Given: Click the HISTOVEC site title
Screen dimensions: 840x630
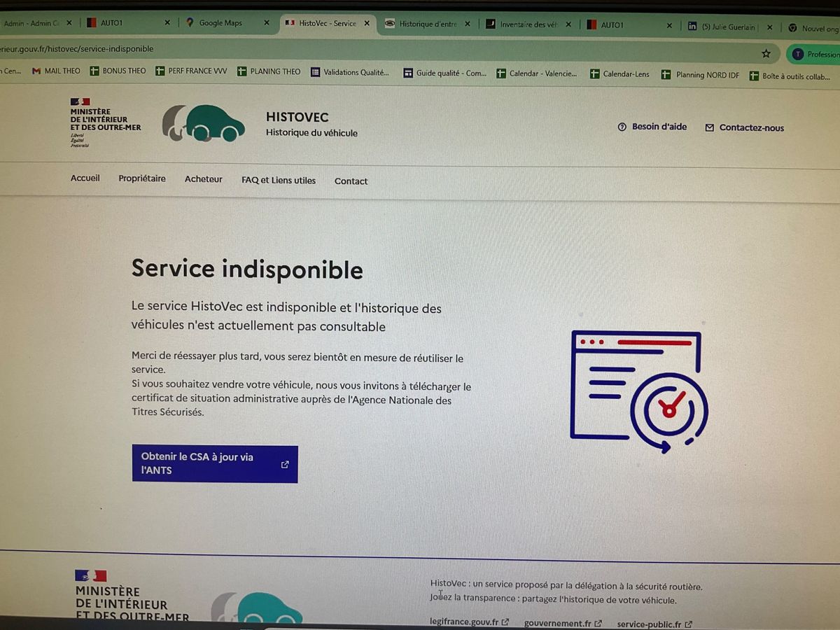Looking at the screenshot, I should 297,117.
